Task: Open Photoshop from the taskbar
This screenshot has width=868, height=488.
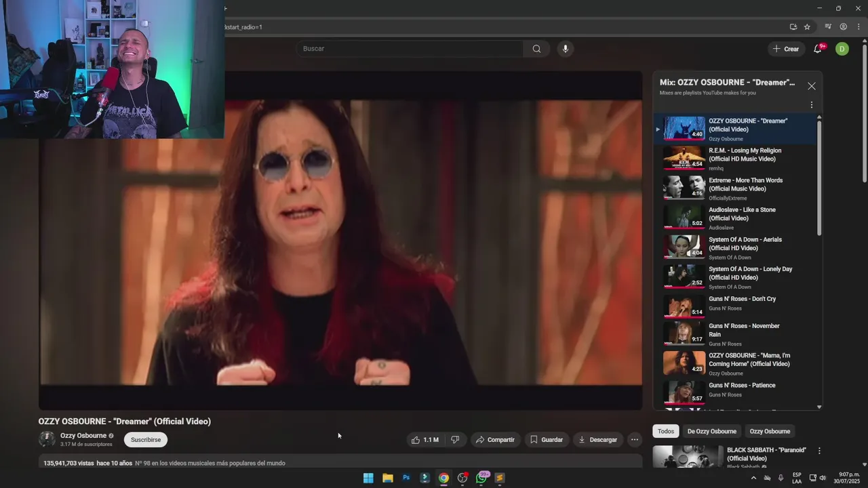Action: pos(406,478)
